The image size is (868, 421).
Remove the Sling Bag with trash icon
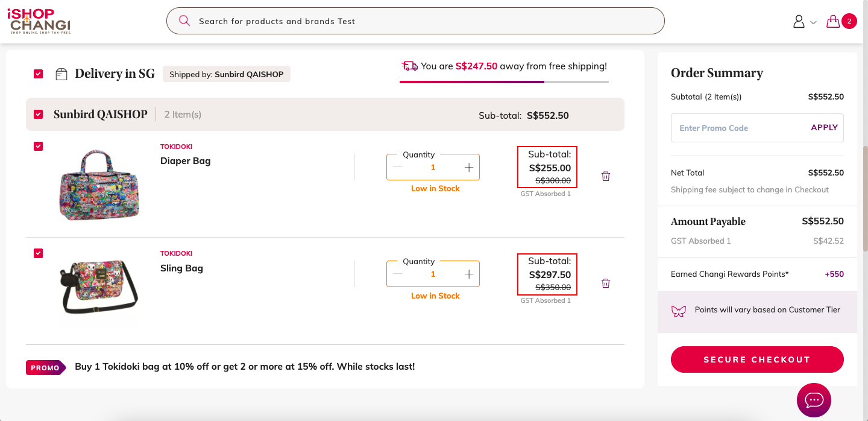point(606,283)
